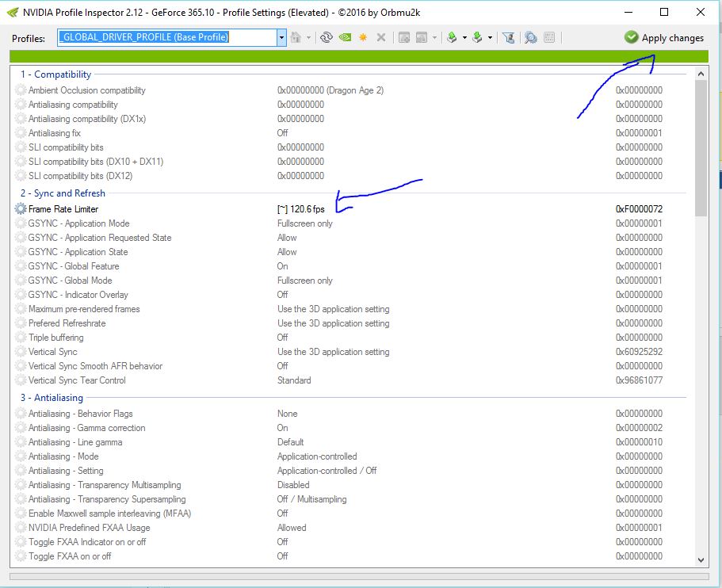The height and width of the screenshot is (588, 722).
Task: Select the Antialiasing compatibility (DX1x) row
Action: coord(352,118)
